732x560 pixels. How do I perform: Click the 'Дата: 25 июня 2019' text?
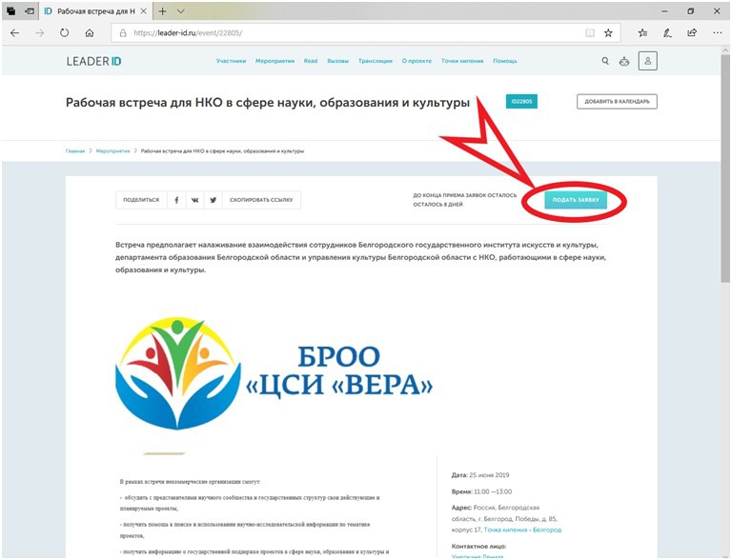480,475
